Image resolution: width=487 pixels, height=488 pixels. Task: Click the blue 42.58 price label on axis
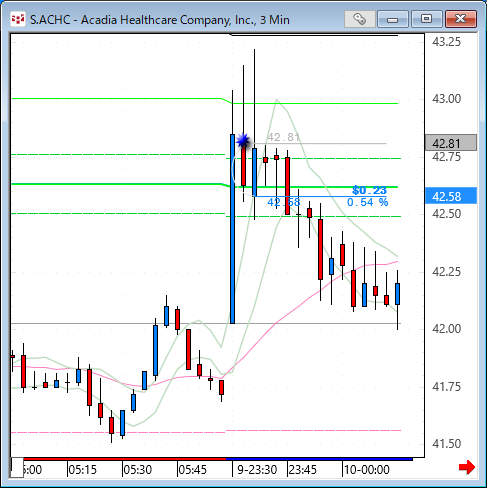click(451, 196)
